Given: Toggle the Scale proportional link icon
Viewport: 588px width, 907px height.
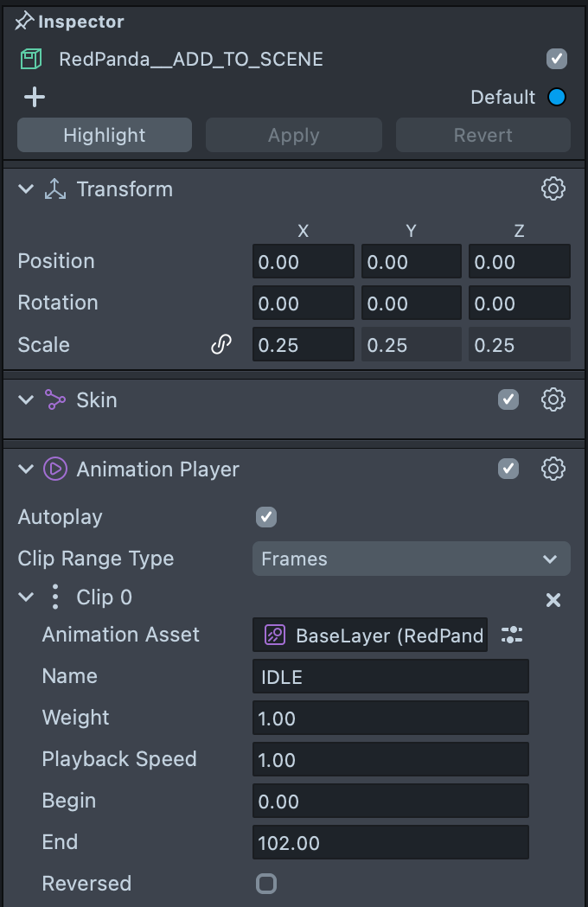Looking at the screenshot, I should tap(221, 345).
